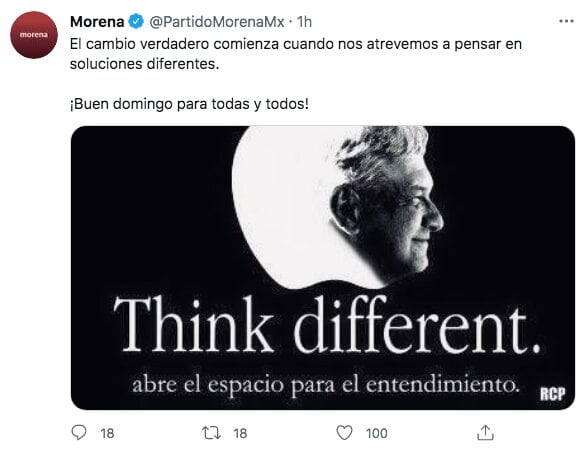Open the Morena profile avatar

tap(34, 35)
